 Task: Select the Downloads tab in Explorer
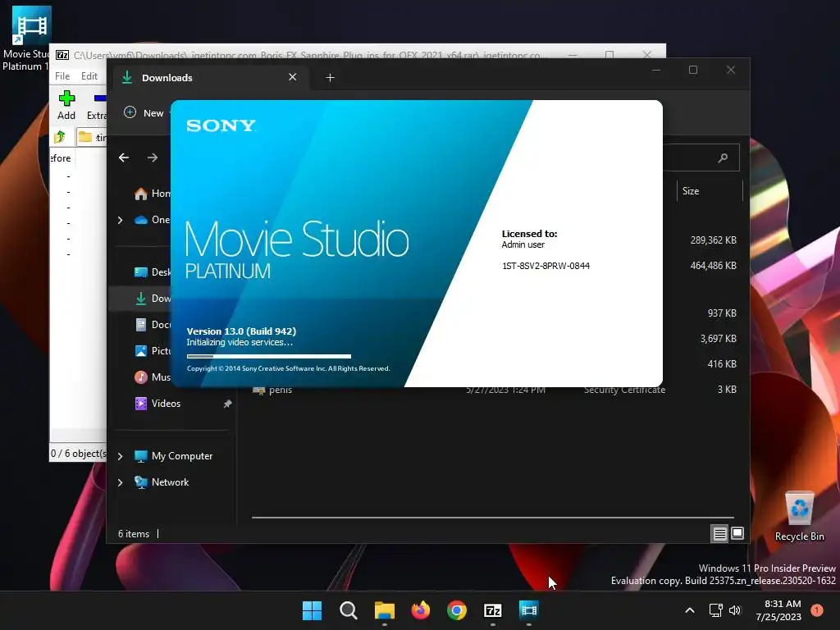click(209, 78)
